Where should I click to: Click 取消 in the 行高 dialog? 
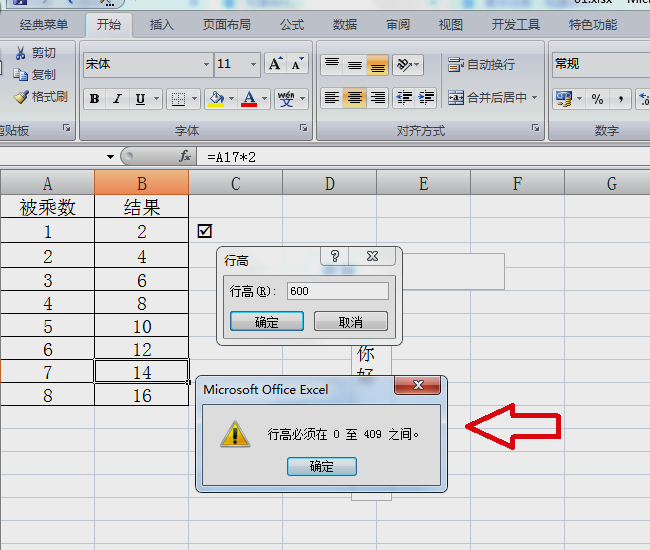point(351,322)
